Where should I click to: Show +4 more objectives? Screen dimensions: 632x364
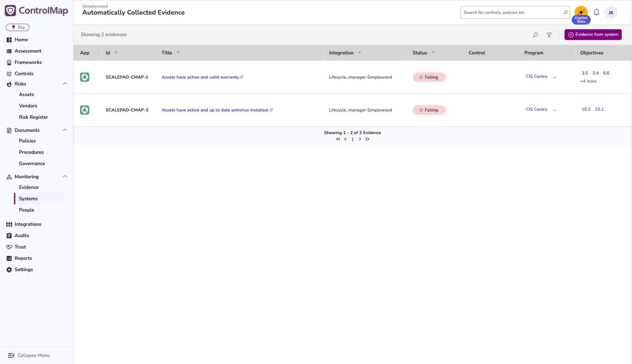click(588, 81)
